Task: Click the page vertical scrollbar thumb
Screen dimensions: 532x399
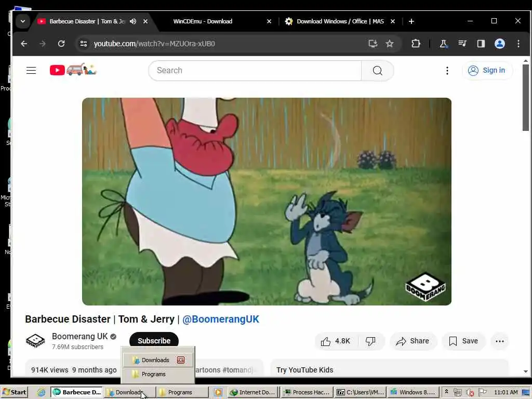Action: click(526, 98)
